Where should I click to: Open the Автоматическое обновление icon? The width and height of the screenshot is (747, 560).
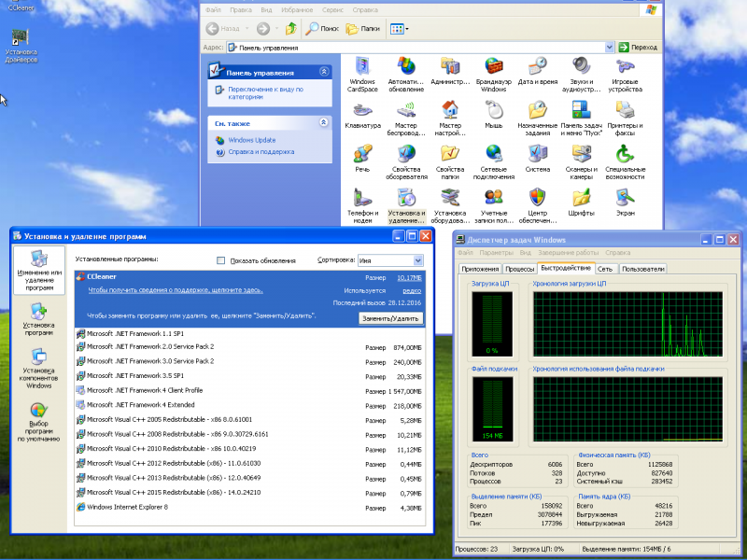406,75
